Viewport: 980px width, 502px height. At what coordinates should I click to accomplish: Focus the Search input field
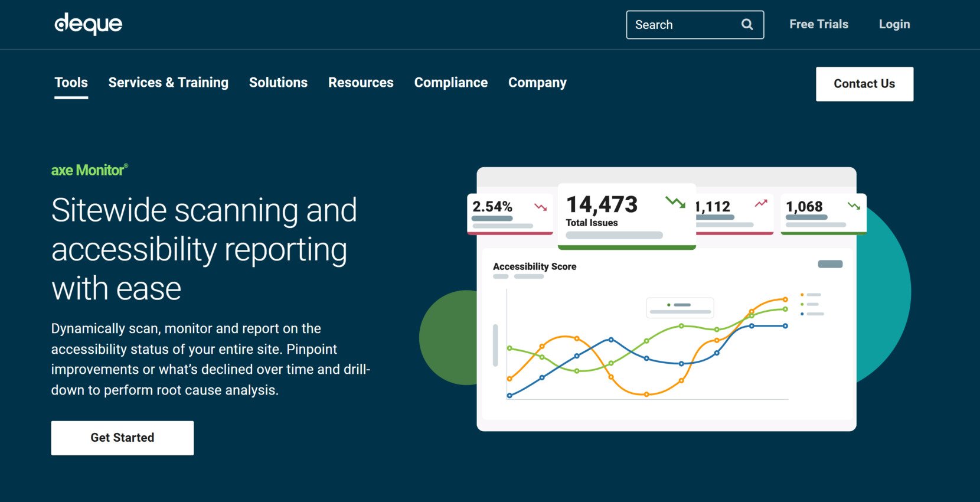pyautogui.click(x=695, y=25)
